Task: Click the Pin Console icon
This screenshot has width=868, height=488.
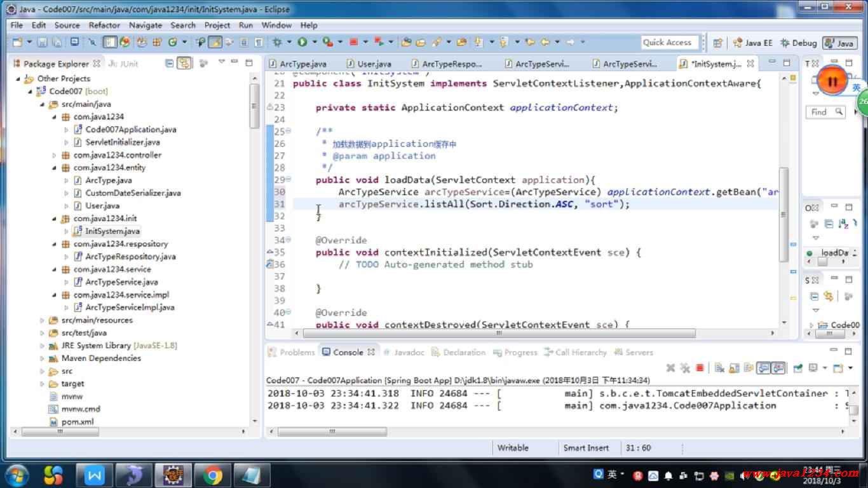Action: tap(797, 368)
